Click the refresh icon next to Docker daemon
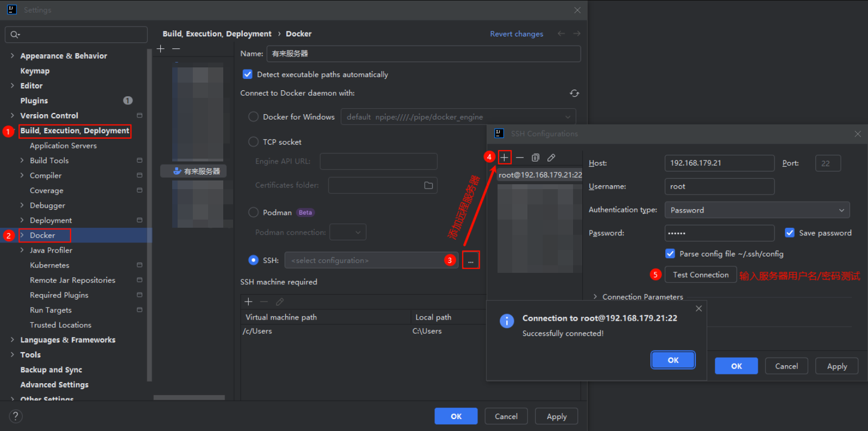 (574, 93)
